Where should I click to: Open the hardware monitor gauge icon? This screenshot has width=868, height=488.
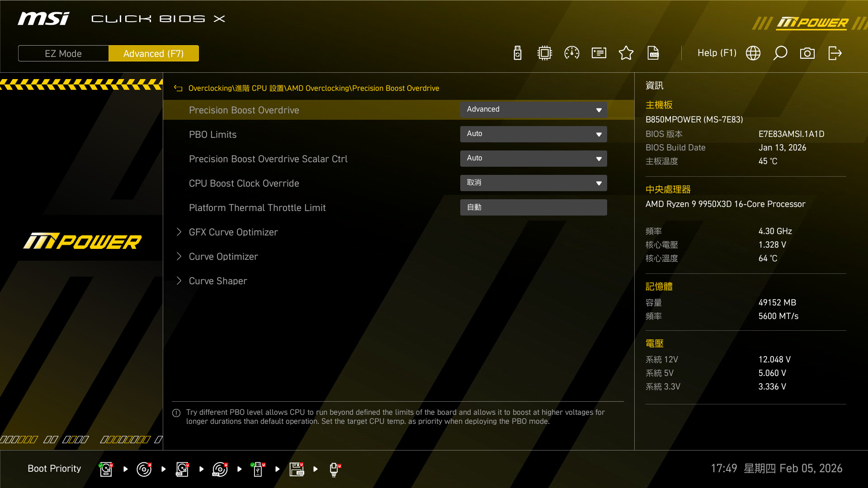(x=572, y=53)
